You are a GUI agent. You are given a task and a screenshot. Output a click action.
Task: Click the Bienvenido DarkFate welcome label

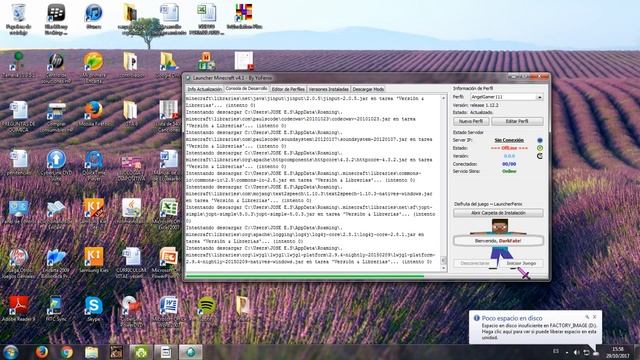pos(498,241)
